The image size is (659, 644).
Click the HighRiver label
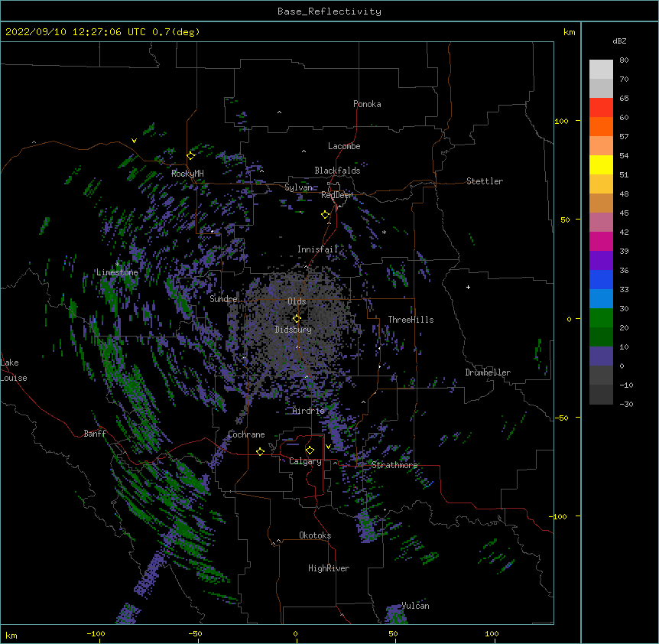(329, 568)
